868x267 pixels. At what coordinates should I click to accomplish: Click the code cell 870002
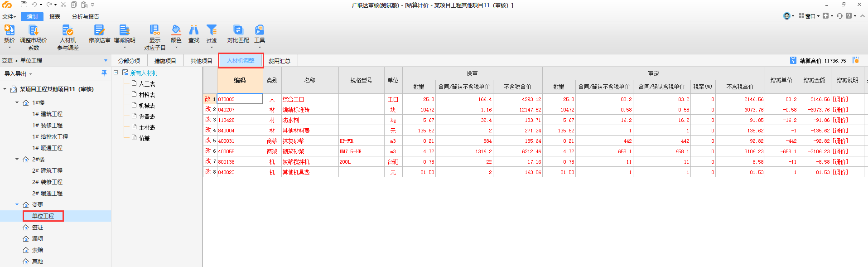coord(240,99)
